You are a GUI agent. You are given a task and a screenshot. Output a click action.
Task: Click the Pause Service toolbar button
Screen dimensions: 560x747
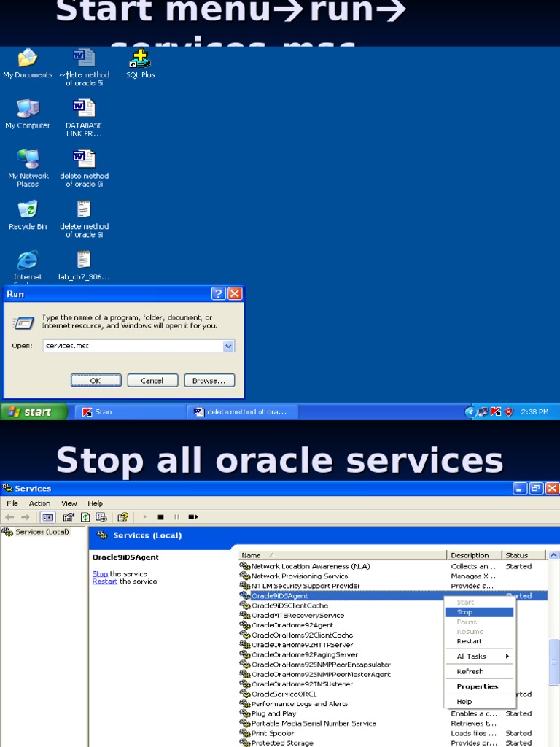(176, 517)
